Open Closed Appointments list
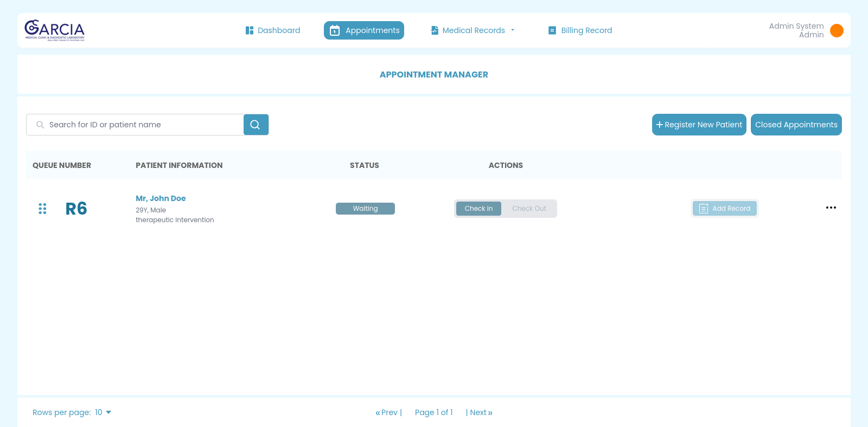This screenshot has height=427, width=868. click(x=796, y=125)
